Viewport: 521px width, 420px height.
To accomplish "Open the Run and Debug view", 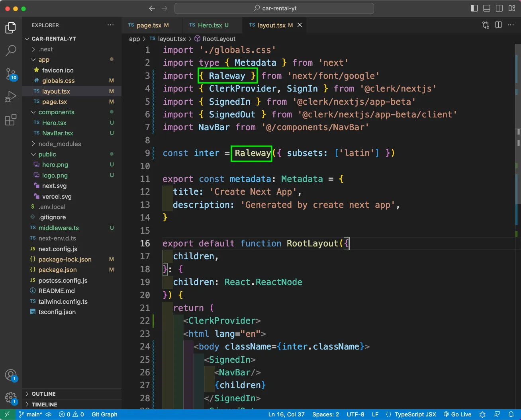I will coord(11,97).
